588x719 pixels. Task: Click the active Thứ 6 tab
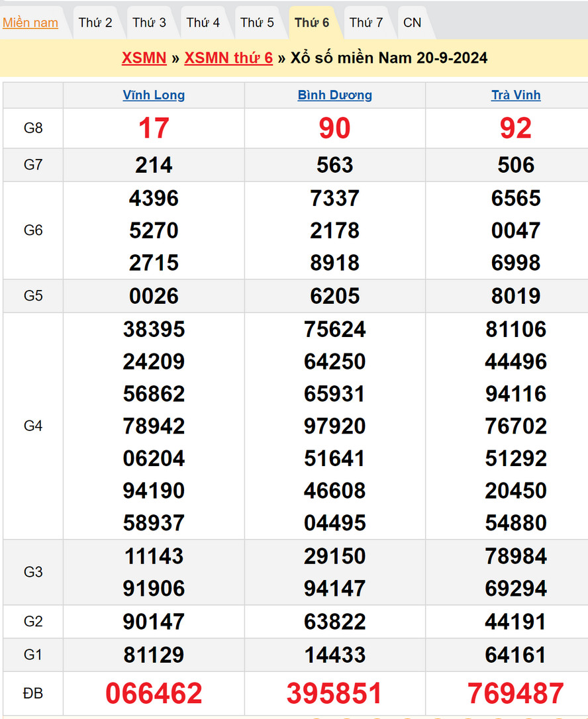click(312, 23)
